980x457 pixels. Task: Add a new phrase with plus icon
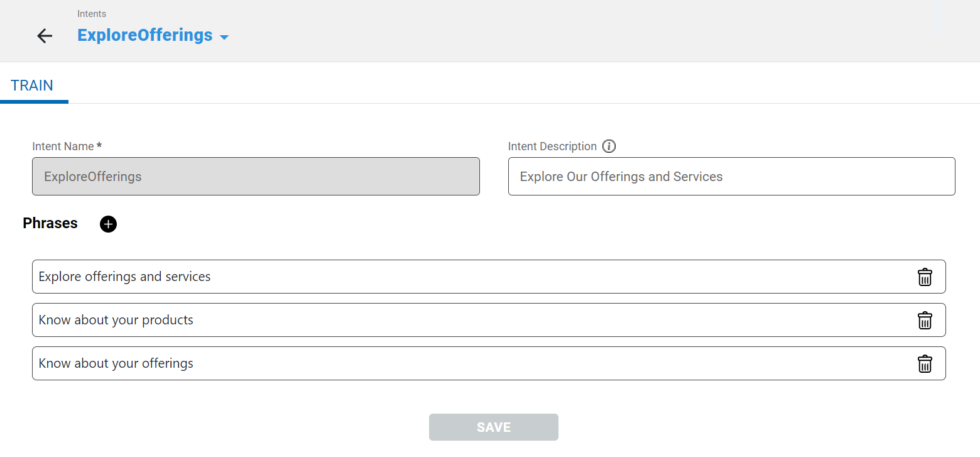point(108,224)
